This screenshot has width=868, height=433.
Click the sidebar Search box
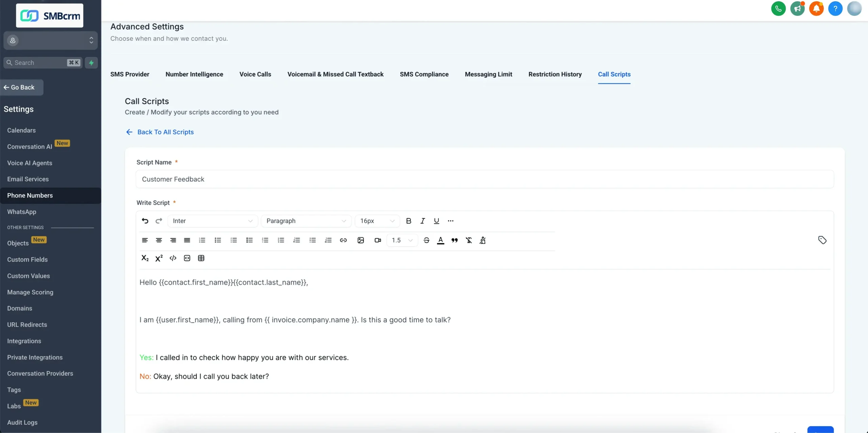43,63
